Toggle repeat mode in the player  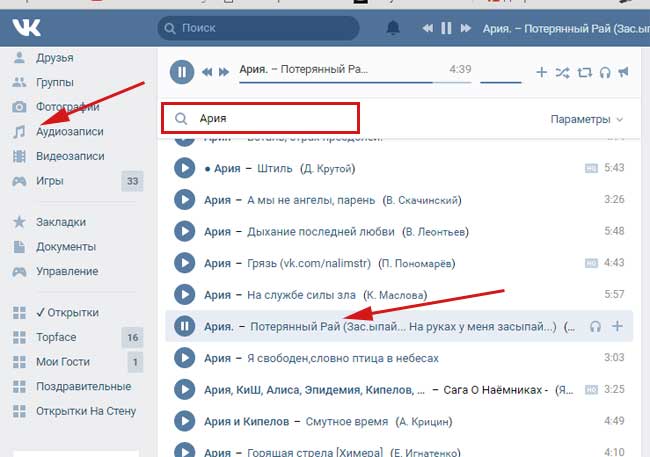coord(583,72)
